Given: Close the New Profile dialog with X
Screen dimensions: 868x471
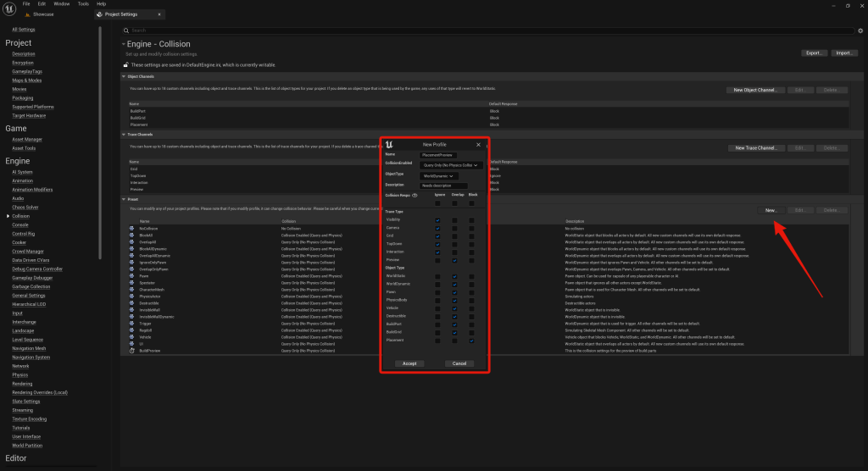Looking at the screenshot, I should pos(478,145).
